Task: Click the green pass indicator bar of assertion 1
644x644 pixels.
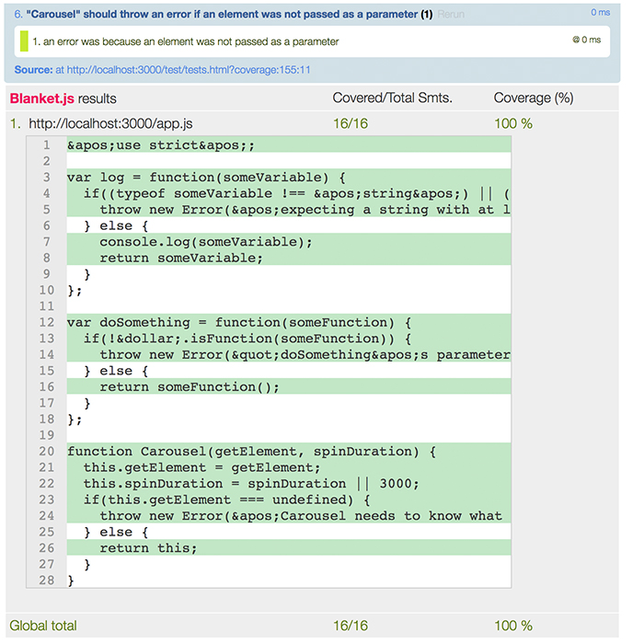Action: coord(24,41)
